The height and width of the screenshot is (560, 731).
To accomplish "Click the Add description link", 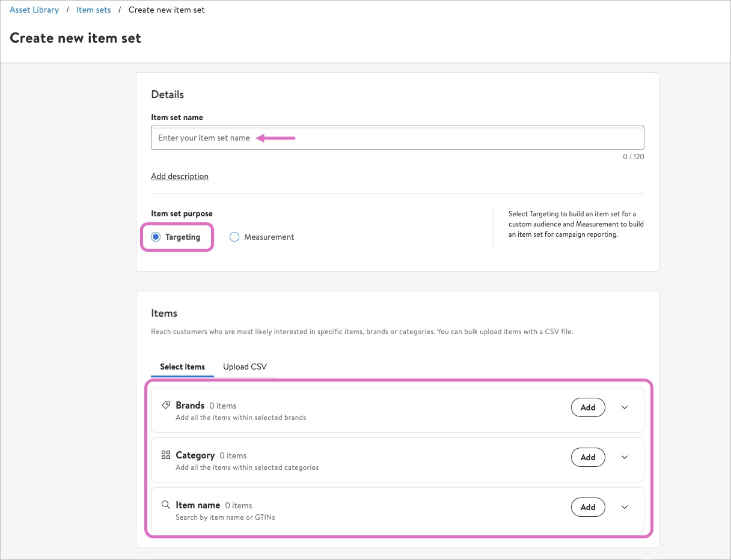I will point(180,176).
